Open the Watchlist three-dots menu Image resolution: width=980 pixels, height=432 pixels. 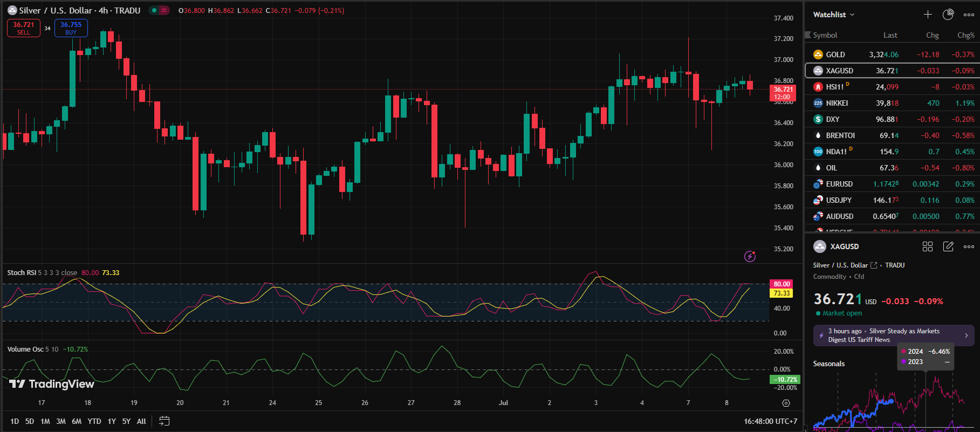coord(969,15)
